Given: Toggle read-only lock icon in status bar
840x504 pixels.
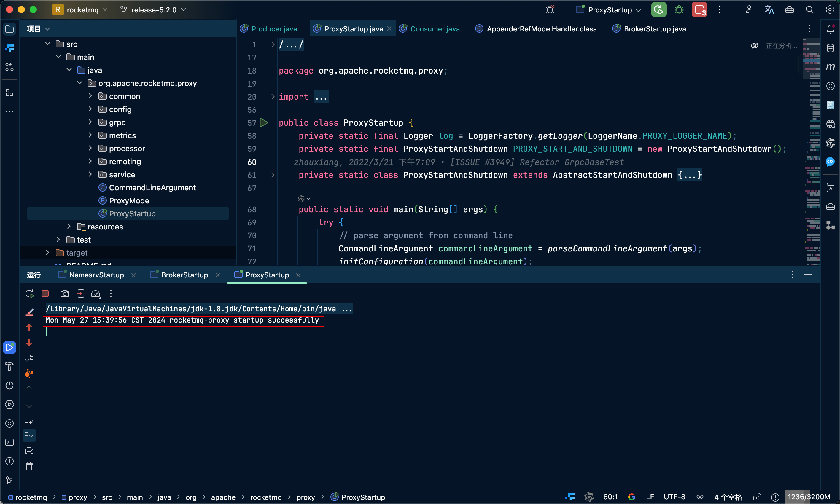Looking at the screenshot, I should pyautogui.click(x=757, y=497).
